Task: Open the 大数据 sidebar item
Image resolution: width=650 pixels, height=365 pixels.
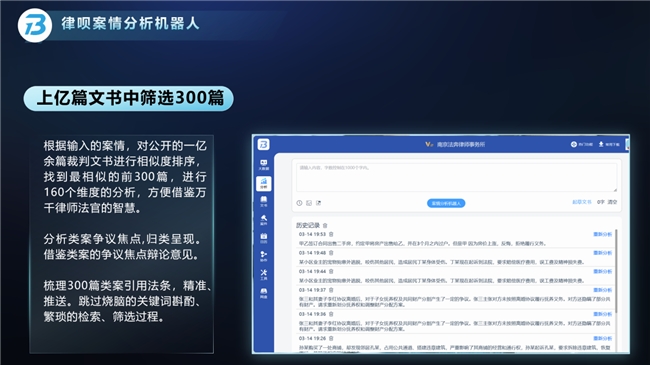Action: click(x=264, y=165)
